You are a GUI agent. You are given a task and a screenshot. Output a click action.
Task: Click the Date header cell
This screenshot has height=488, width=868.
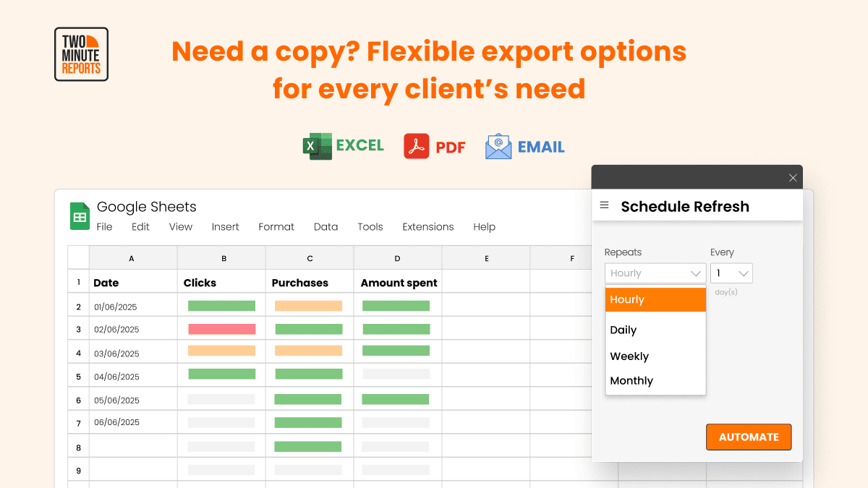tap(133, 282)
